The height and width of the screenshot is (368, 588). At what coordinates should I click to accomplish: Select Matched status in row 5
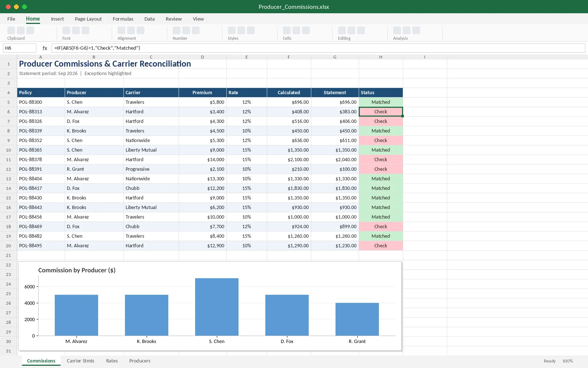tap(381, 102)
